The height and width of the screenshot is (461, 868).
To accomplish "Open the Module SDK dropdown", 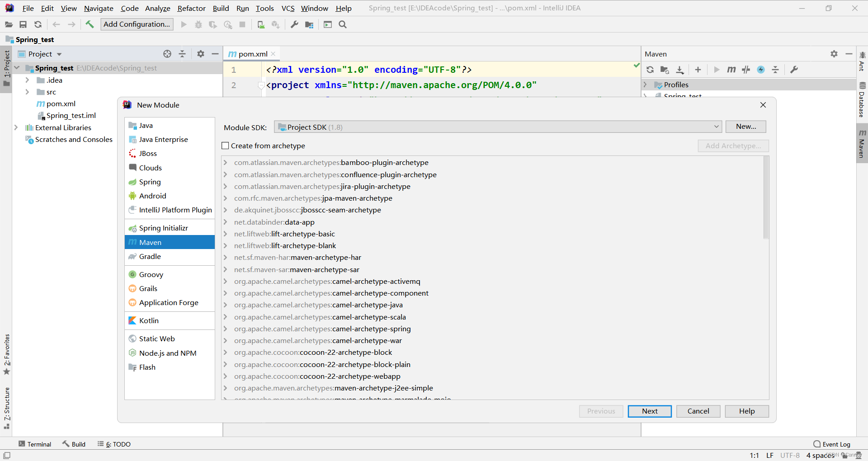I will point(498,127).
